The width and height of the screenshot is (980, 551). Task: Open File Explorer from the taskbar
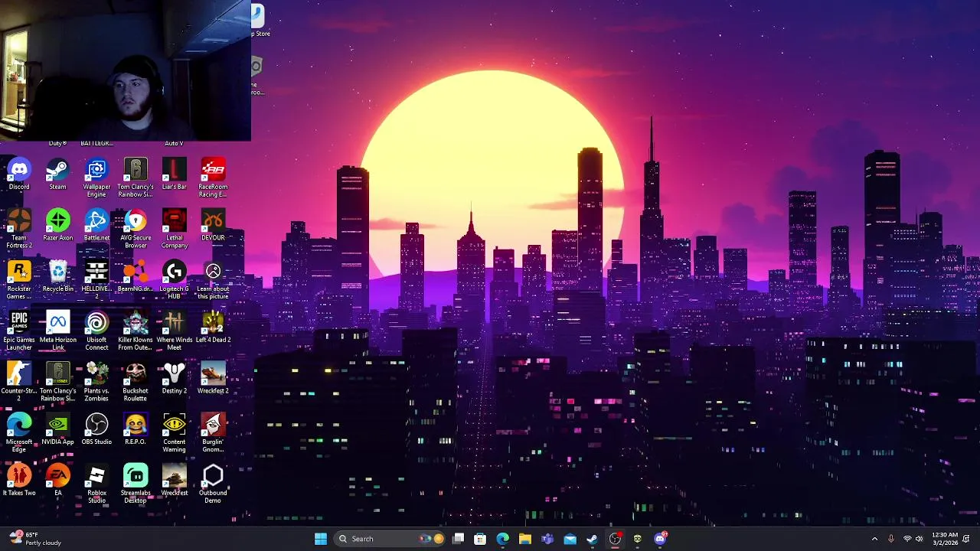coord(525,539)
